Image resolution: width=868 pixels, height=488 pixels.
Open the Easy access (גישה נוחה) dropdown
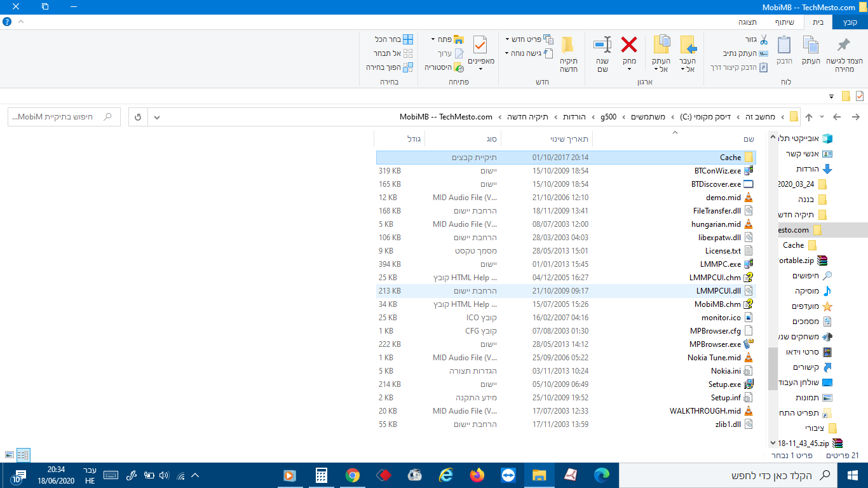[529, 53]
